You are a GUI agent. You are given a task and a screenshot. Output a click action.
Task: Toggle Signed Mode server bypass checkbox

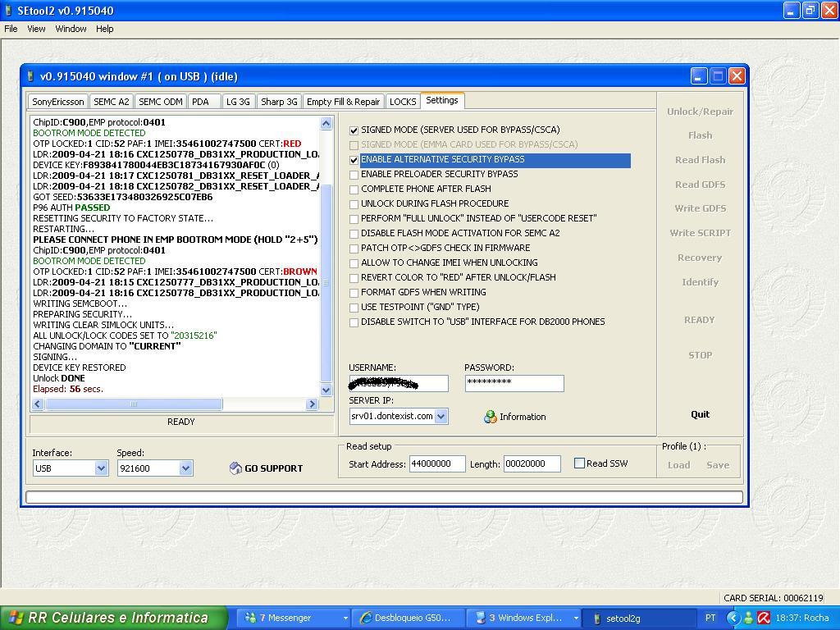pyautogui.click(x=354, y=130)
